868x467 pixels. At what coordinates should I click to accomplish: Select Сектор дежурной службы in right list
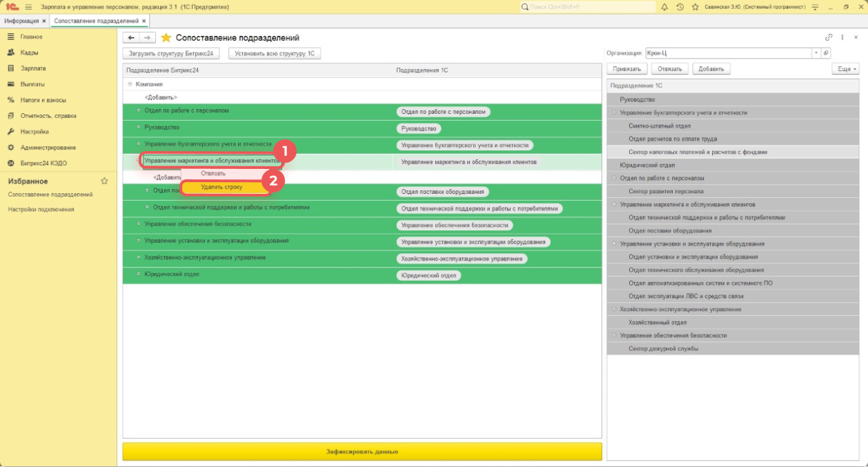(733, 349)
